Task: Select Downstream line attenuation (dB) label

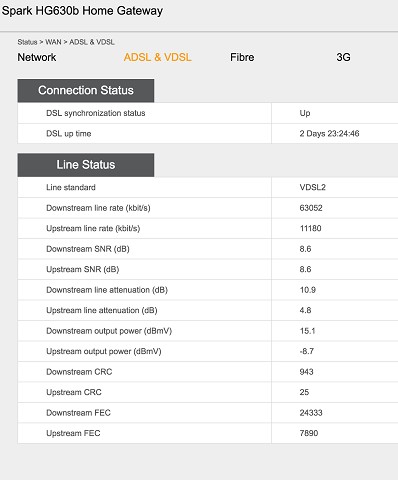Action: pyautogui.click(x=107, y=290)
